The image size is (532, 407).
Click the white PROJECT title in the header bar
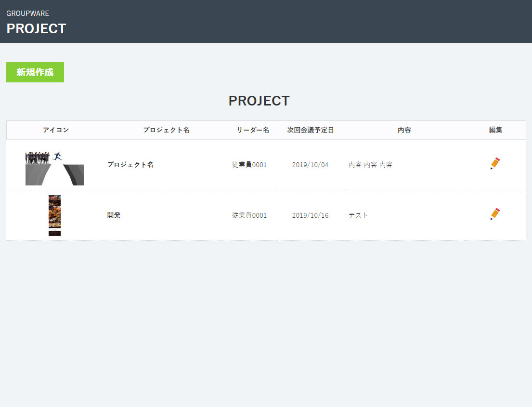[x=36, y=29]
